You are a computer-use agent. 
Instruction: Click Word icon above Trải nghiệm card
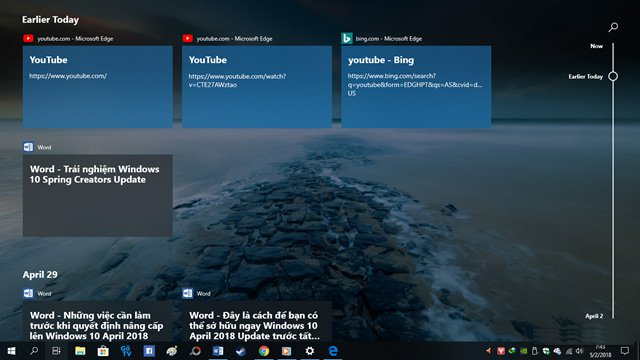point(28,147)
